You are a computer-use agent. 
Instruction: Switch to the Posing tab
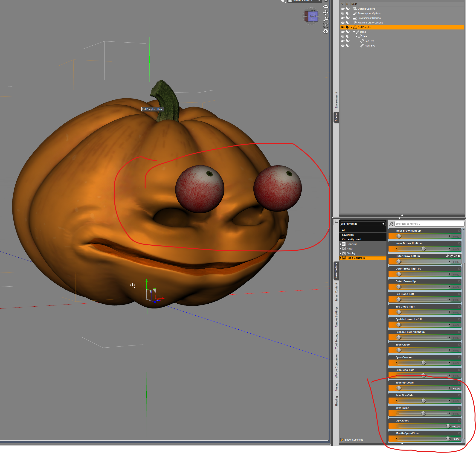pos(337,387)
